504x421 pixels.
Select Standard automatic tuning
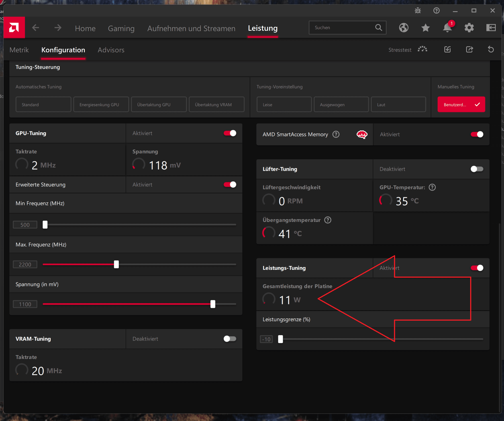coord(43,105)
